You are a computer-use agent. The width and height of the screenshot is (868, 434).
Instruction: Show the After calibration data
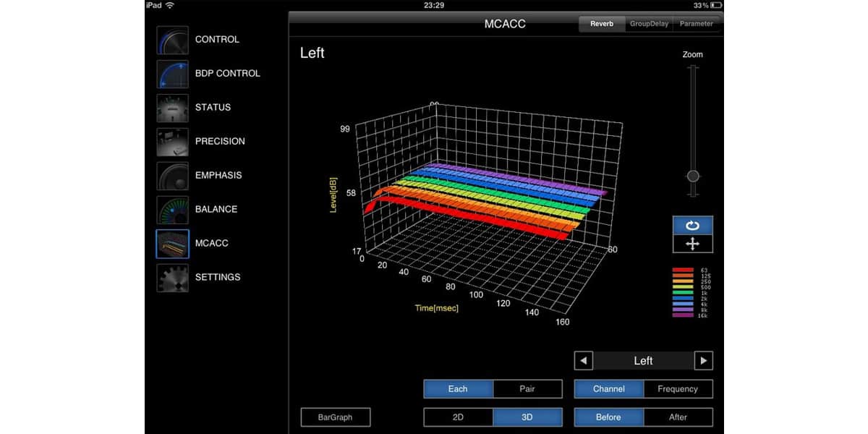point(678,417)
